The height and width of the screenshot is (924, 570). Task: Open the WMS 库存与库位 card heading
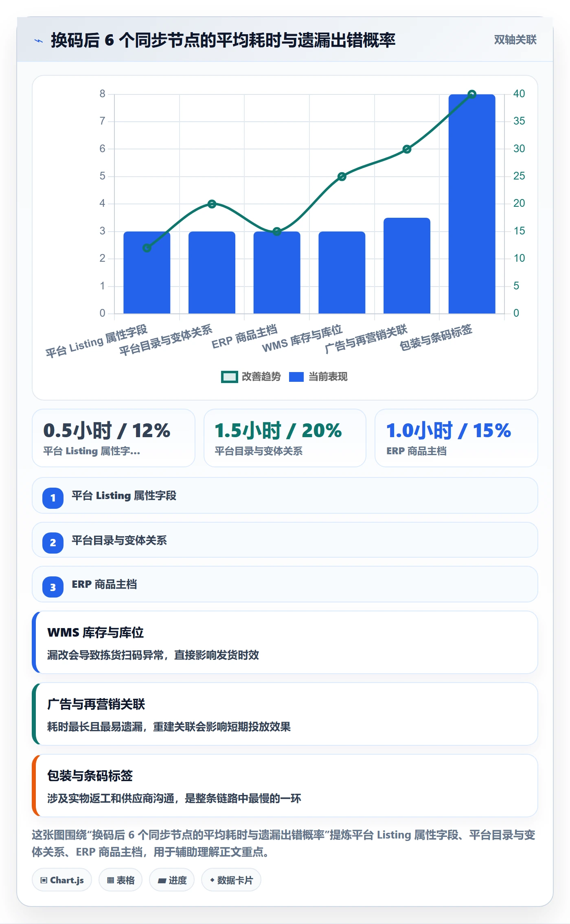(96, 633)
